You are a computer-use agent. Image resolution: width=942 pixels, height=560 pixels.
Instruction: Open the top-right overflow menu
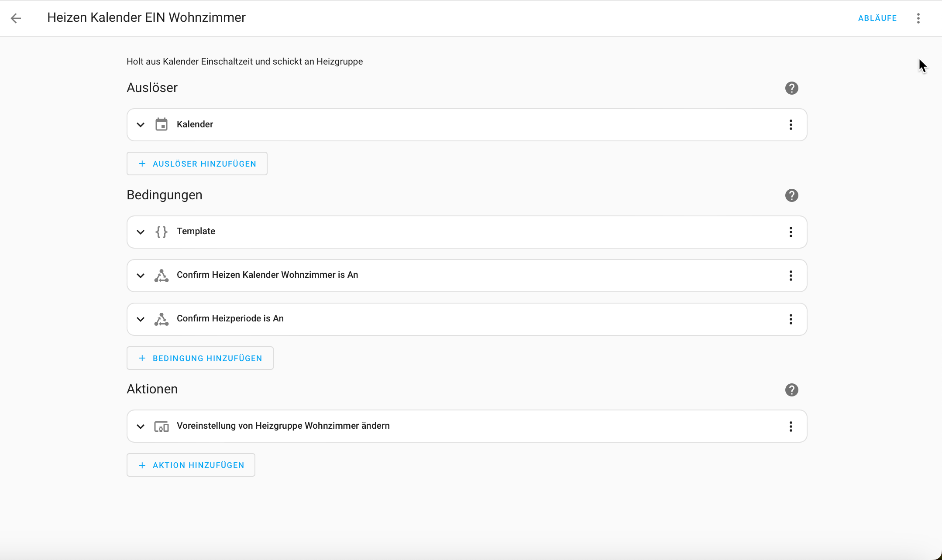pos(918,18)
